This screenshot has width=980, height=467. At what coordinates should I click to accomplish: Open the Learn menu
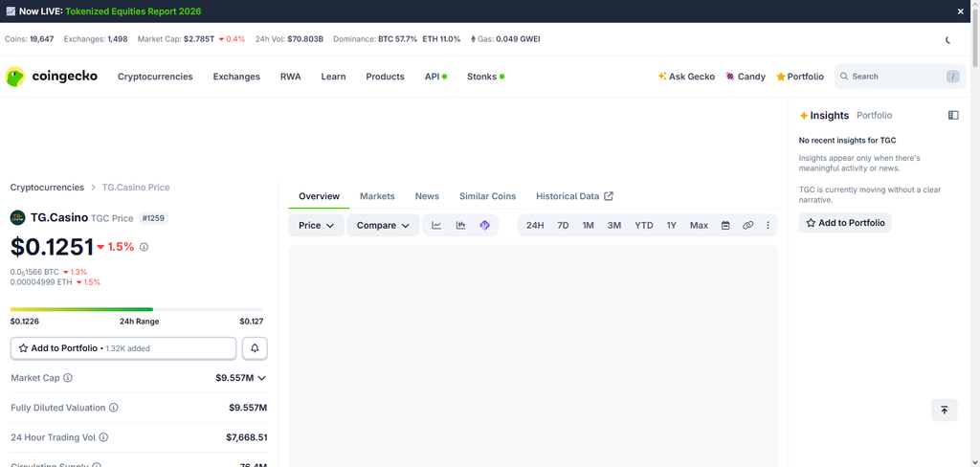[333, 77]
